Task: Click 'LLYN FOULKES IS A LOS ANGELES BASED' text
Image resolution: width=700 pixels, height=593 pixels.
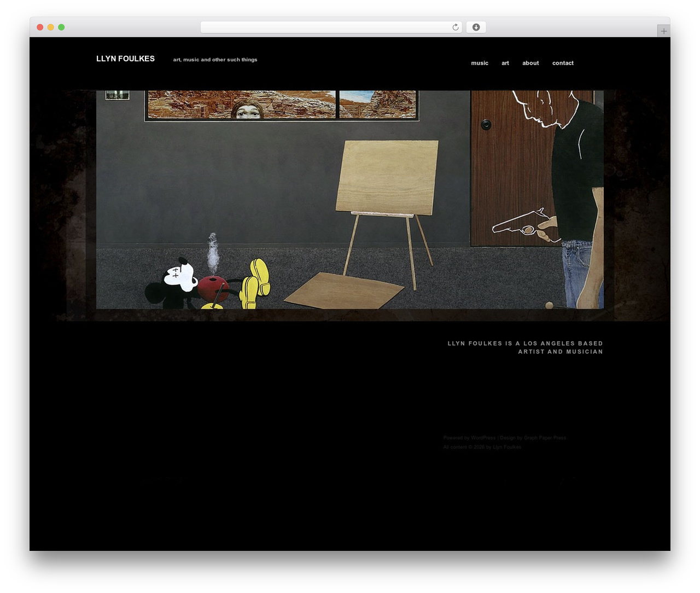Action: tap(525, 344)
